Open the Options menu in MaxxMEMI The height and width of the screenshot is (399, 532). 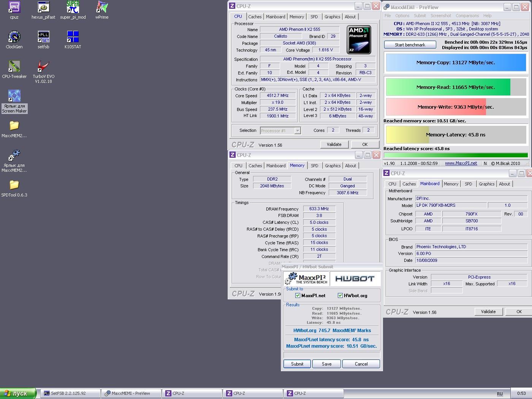(402, 16)
